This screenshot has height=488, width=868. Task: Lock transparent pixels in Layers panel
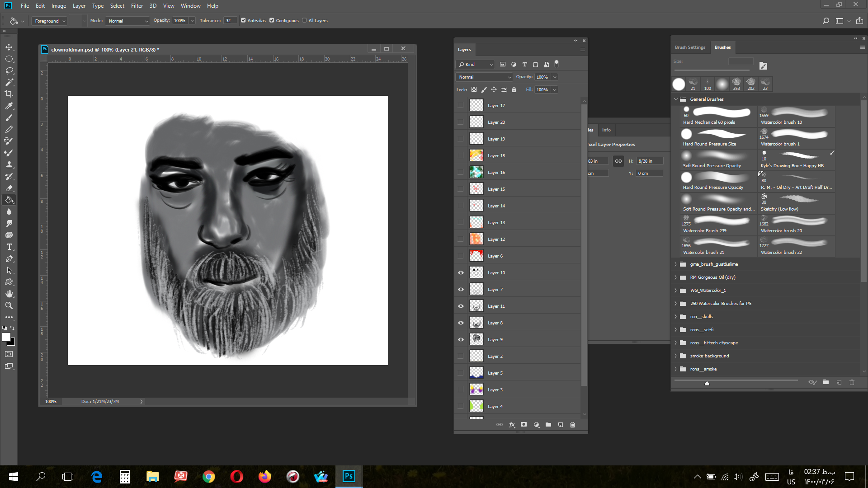pos(474,89)
